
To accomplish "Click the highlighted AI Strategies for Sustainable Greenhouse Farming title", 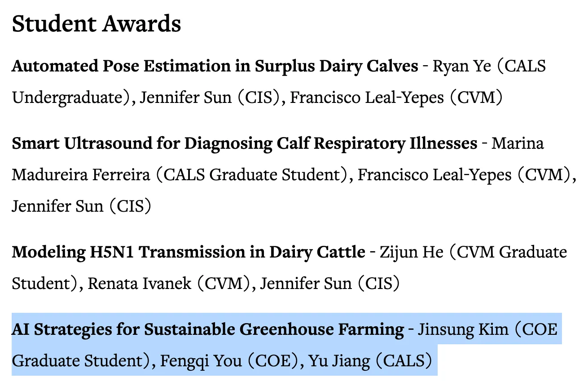I will coord(208,330).
